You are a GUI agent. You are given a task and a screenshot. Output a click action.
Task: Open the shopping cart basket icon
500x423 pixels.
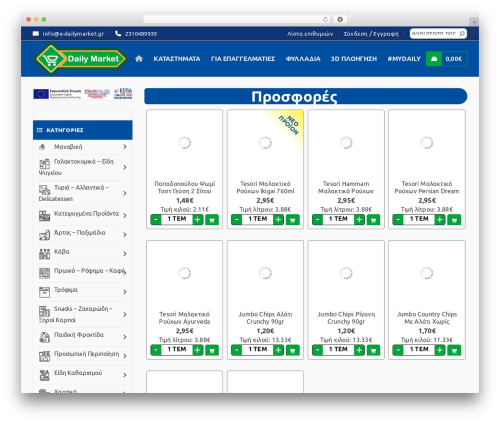pos(434,59)
